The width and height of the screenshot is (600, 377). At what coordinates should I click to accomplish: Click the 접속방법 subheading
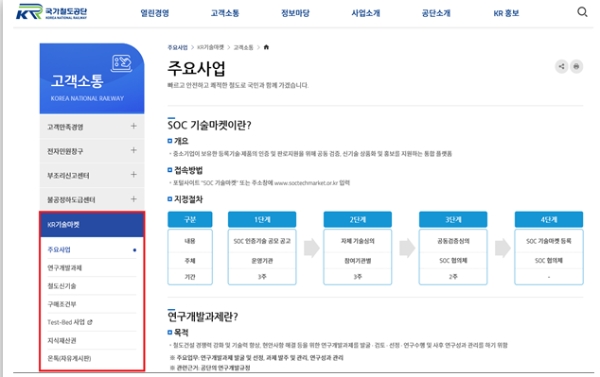(x=188, y=170)
